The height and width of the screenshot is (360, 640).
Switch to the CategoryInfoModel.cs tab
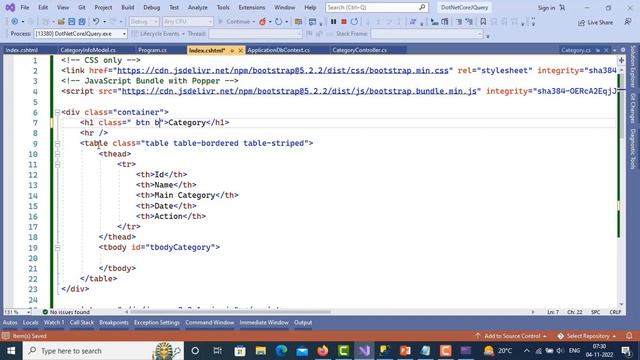(88, 50)
